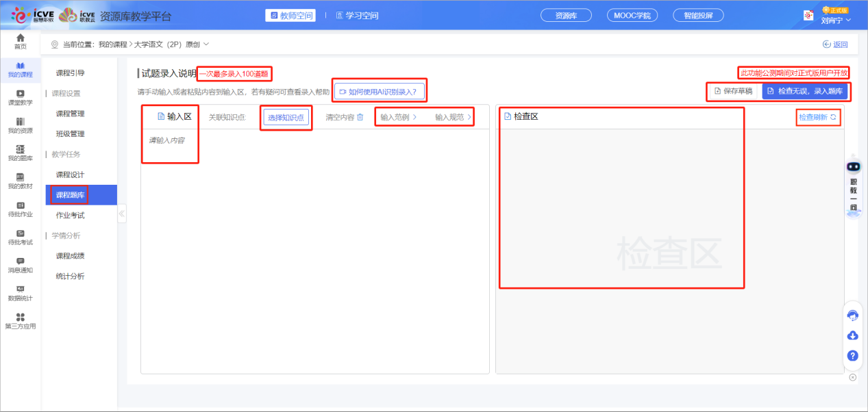
Task: Collapse the side menu with the arrow handle
Action: (122, 214)
